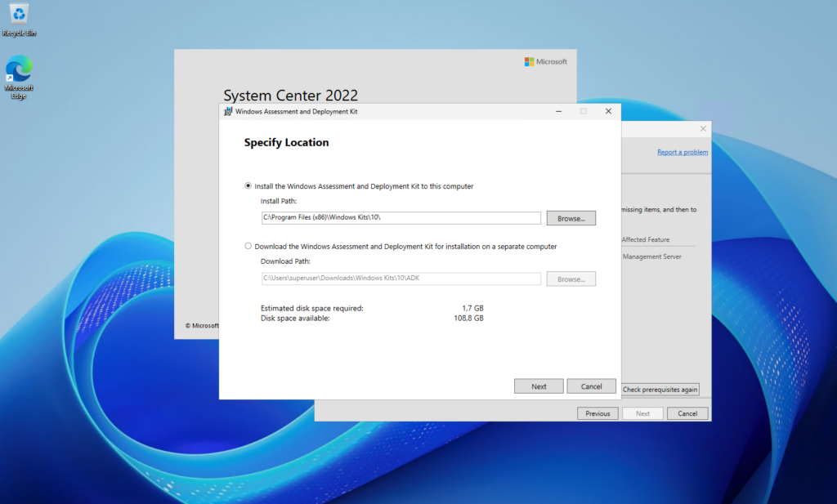This screenshot has height=504, width=837.
Task: Click the Affected Feature column header
Action: pyautogui.click(x=646, y=239)
